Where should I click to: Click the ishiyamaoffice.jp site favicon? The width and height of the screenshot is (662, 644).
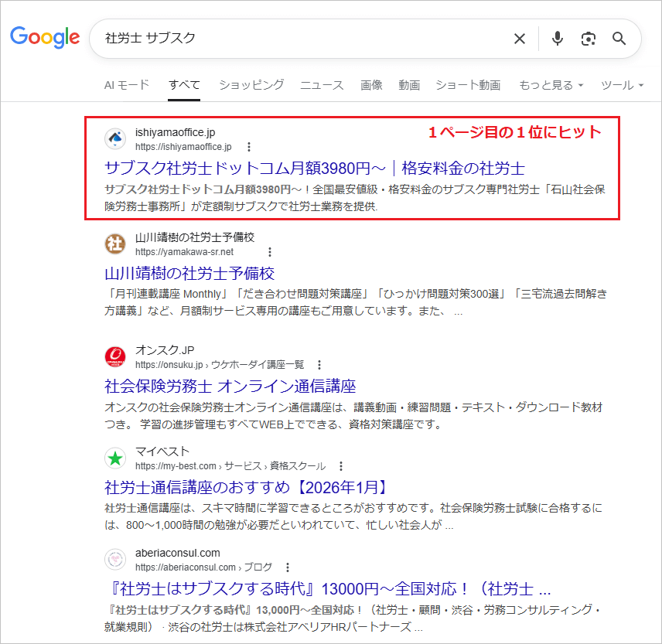pos(114,138)
